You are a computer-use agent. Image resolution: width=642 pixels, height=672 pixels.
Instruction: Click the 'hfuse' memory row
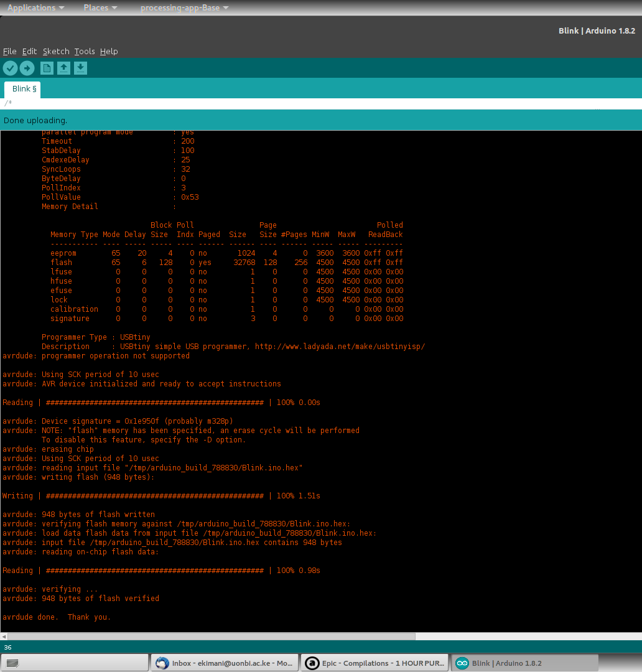pyautogui.click(x=226, y=281)
